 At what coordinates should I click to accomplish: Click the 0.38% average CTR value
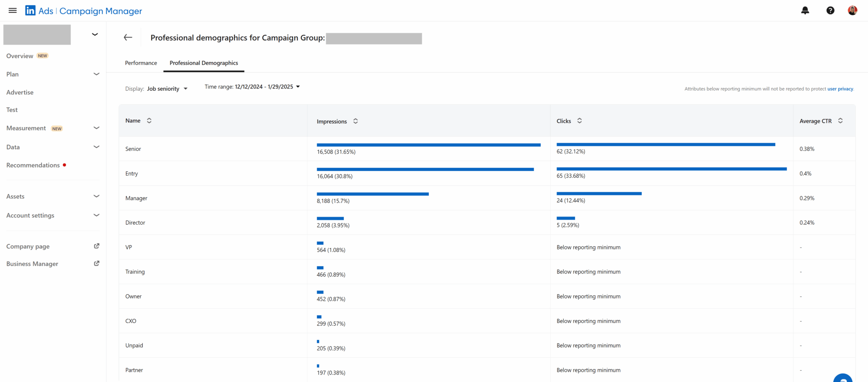click(x=807, y=149)
